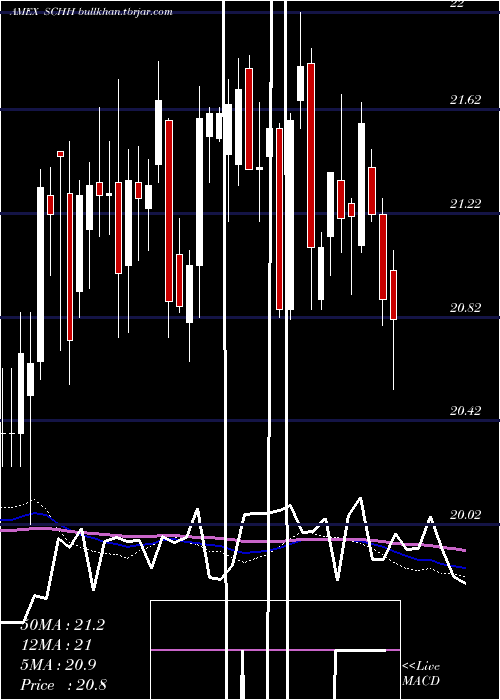The image size is (500, 700).
Task: Select the 21.62 price axis label
Action: pyautogui.click(x=466, y=100)
